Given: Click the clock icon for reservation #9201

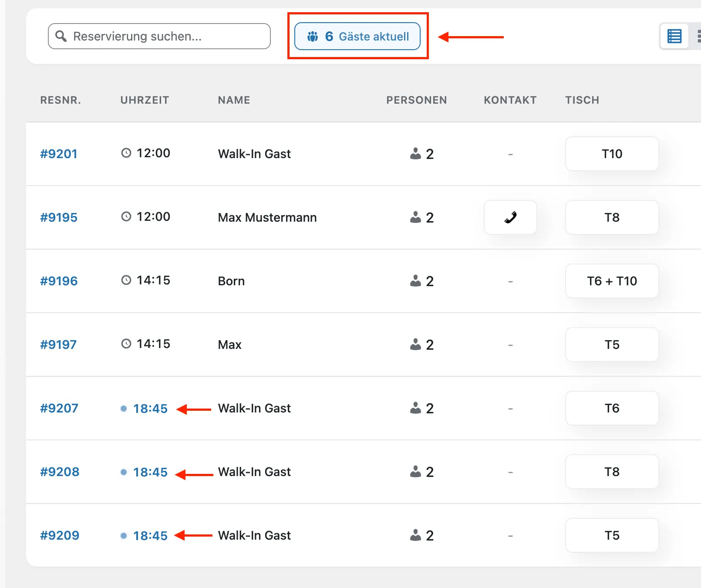Looking at the screenshot, I should pyautogui.click(x=126, y=153).
